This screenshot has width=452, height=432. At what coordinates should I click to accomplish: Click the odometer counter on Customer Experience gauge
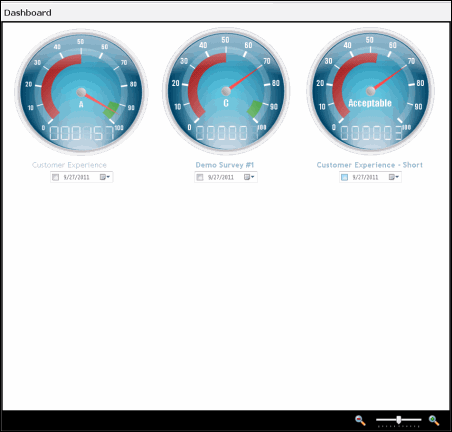coord(82,133)
